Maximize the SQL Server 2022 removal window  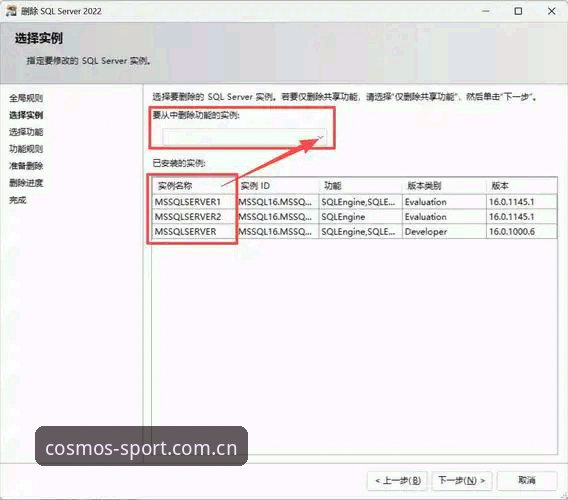click(518, 11)
